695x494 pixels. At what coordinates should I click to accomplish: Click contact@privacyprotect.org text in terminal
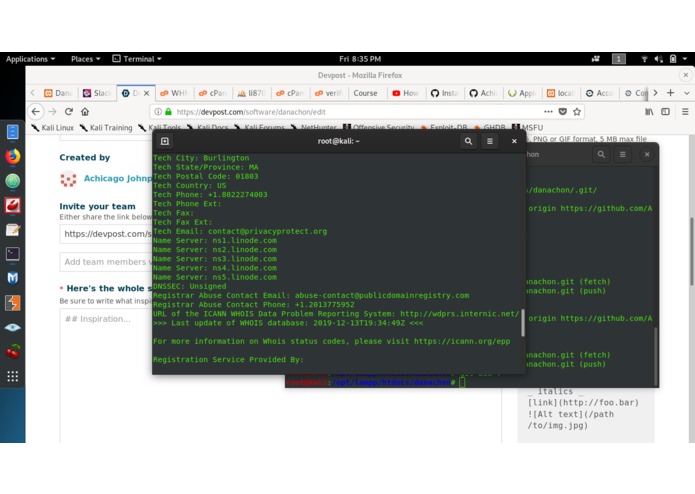click(267, 231)
